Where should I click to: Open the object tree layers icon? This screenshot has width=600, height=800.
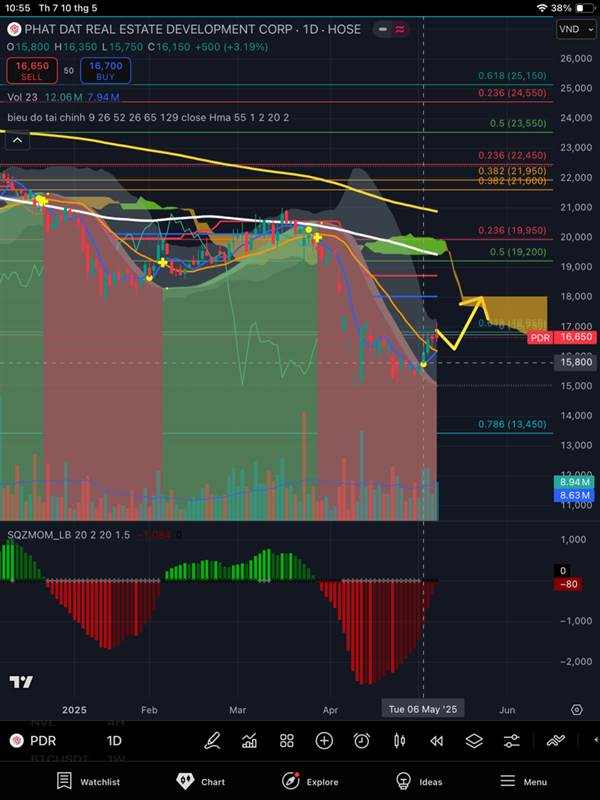(x=474, y=740)
